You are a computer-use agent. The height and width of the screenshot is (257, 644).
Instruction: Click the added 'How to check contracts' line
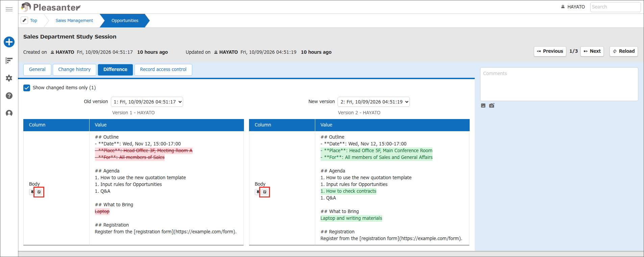(348, 191)
